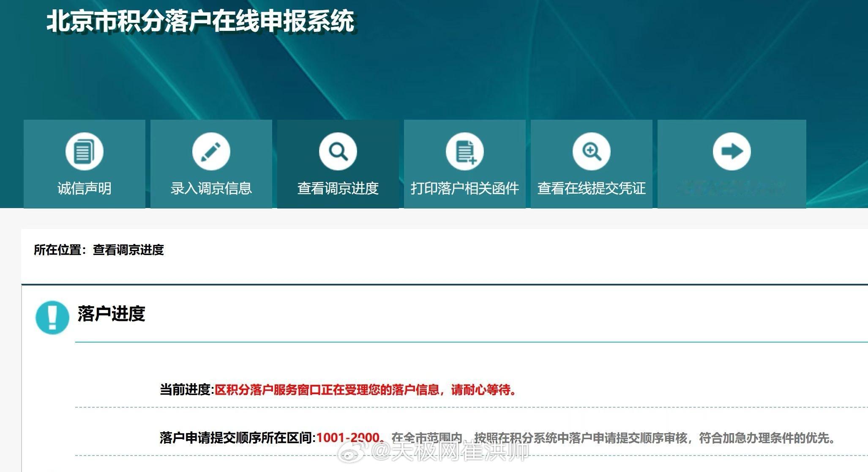
Task: Click the 当前进度 label
Action: [187, 390]
